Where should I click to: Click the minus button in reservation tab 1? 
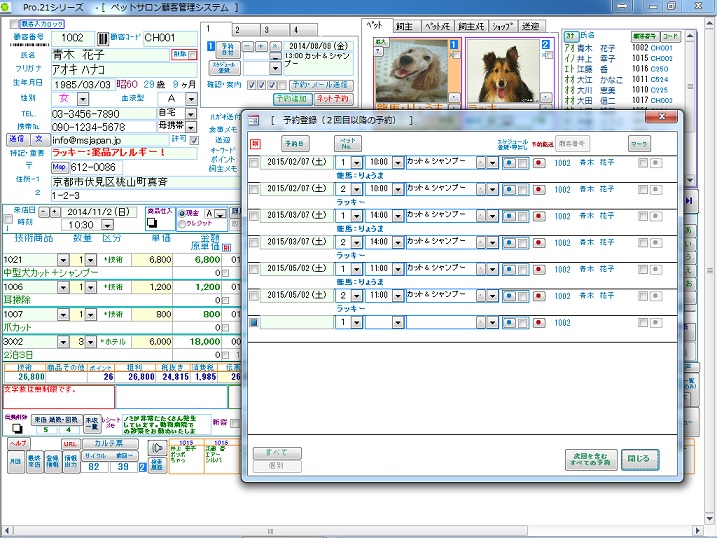pos(247,46)
